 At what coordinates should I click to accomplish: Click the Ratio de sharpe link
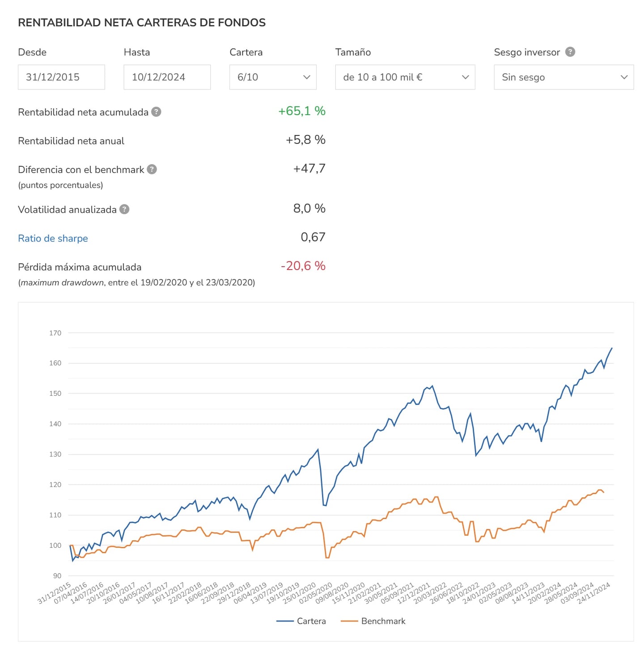coord(53,238)
